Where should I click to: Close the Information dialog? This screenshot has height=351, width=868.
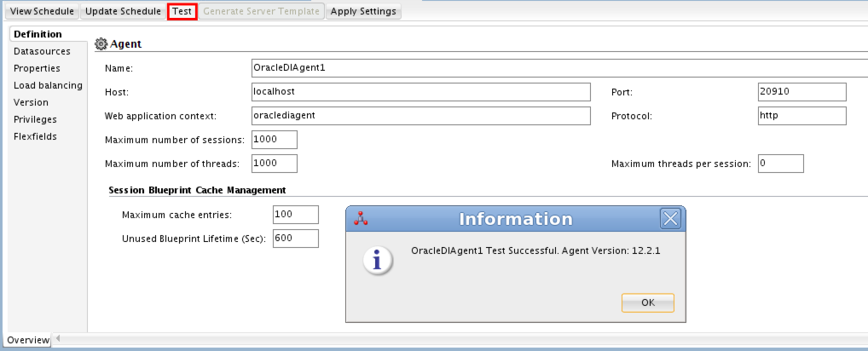670,219
